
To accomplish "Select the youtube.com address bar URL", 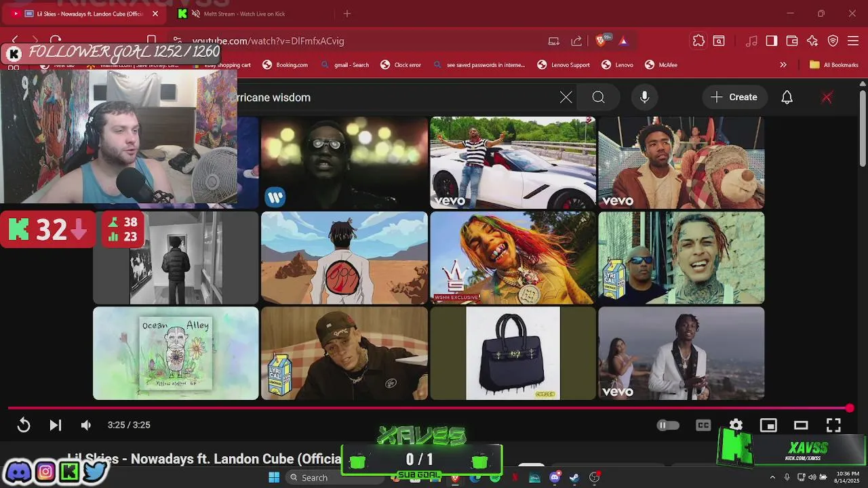I will 268,41.
